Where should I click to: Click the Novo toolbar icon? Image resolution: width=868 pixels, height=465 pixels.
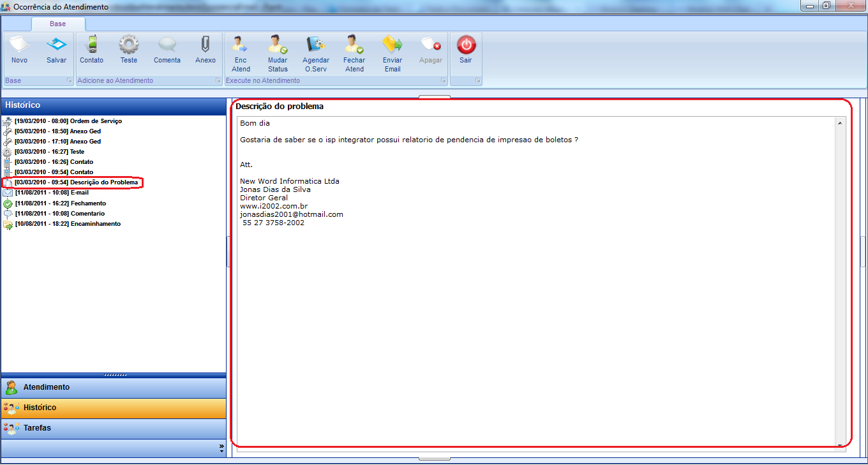[19, 50]
